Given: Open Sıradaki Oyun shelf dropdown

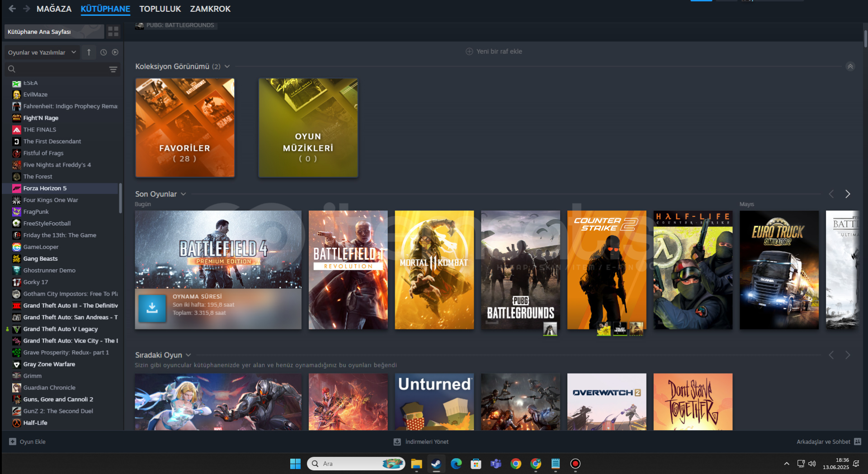Looking at the screenshot, I should 189,355.
